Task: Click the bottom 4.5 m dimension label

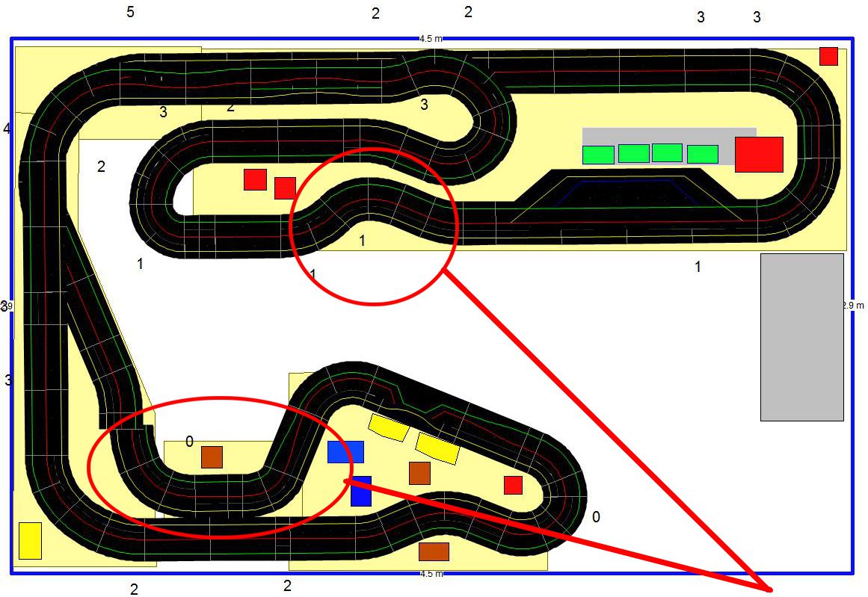Action: point(431,574)
